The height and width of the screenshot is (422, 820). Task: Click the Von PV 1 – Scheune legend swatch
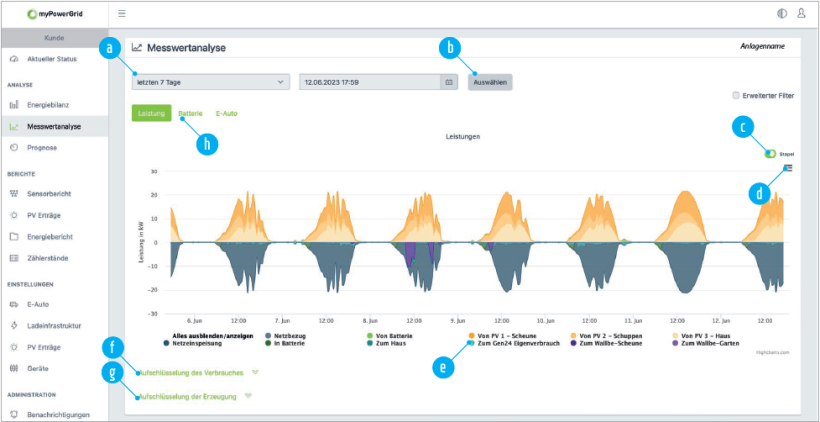(472, 335)
